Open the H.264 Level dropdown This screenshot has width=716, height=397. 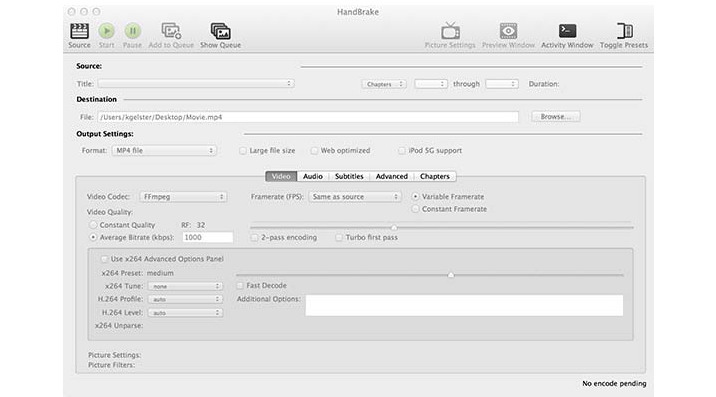click(x=185, y=313)
